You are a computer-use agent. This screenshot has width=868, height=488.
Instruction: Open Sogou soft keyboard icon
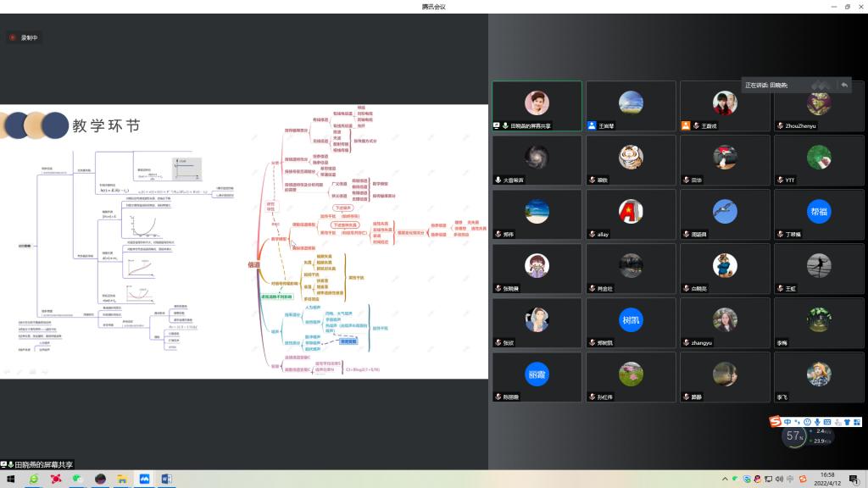click(x=826, y=422)
